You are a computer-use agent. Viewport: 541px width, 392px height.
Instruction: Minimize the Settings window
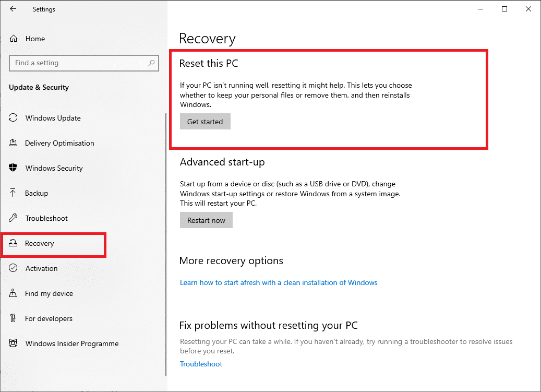click(x=480, y=9)
